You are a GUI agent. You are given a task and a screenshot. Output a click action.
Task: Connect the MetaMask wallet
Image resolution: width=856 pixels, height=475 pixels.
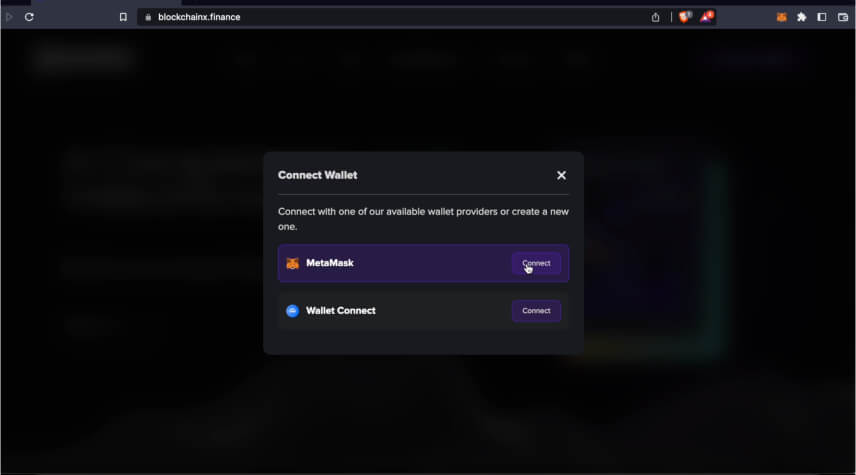[536, 263]
